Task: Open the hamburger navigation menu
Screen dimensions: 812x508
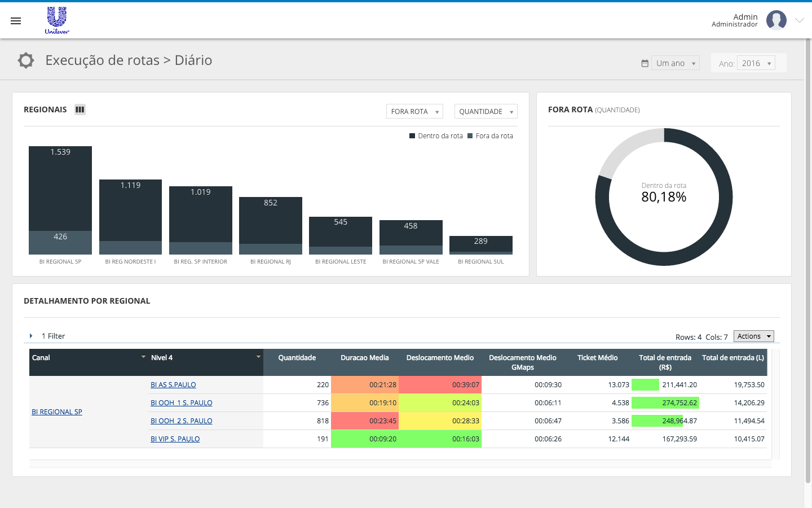Action: pos(16,21)
